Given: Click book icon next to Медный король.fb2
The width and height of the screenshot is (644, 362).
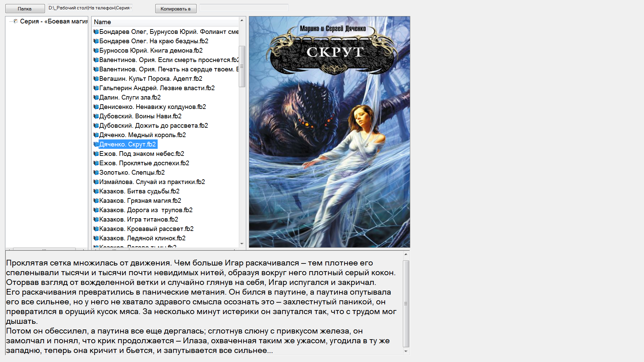Looking at the screenshot, I should point(96,135).
